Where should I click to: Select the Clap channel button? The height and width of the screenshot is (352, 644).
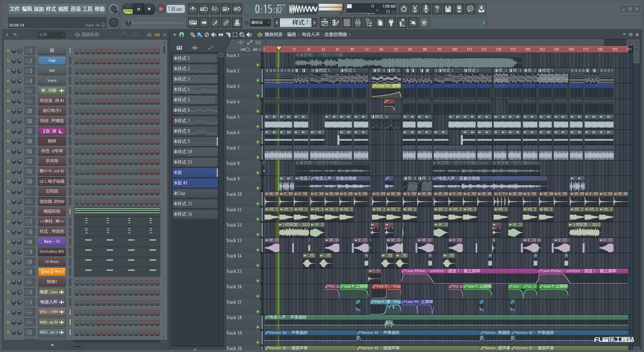click(x=52, y=60)
